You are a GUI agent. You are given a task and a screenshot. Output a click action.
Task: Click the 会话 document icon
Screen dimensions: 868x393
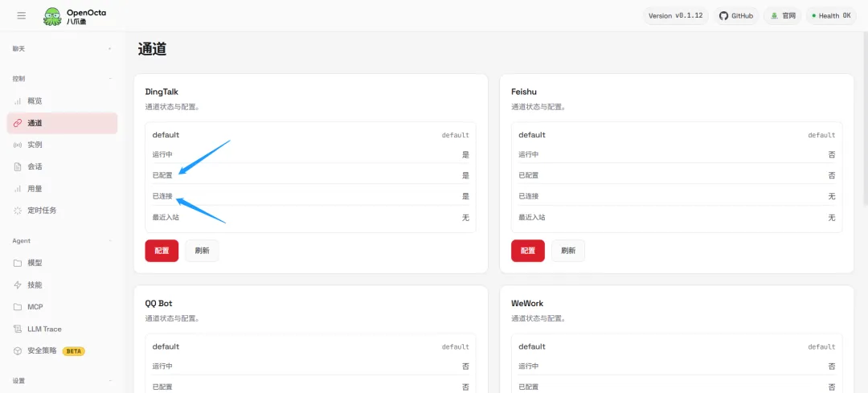pyautogui.click(x=18, y=166)
